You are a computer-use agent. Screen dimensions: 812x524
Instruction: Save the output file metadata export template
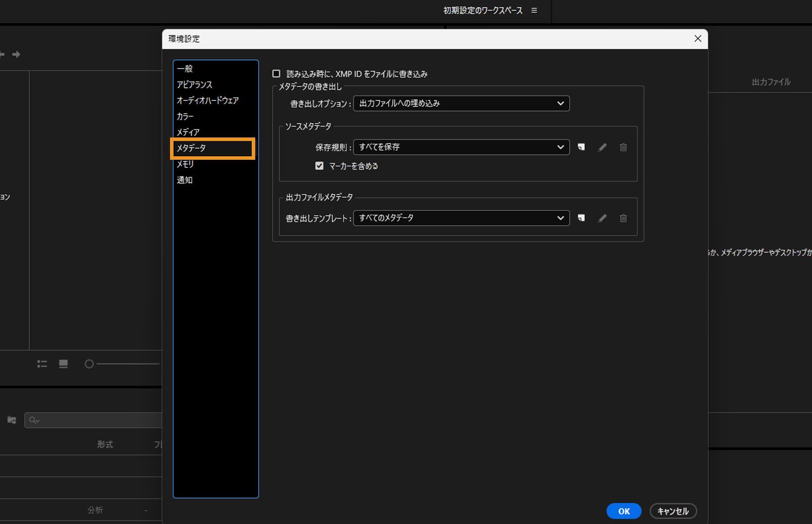pyautogui.click(x=581, y=218)
